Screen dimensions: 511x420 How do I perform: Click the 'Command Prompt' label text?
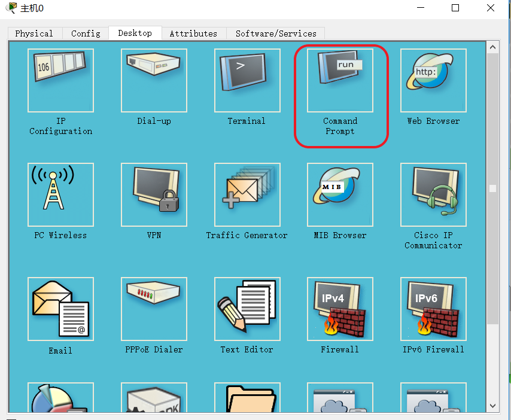point(340,126)
